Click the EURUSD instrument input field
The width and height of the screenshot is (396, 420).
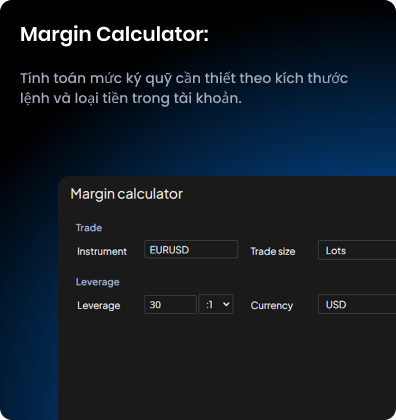191,249
